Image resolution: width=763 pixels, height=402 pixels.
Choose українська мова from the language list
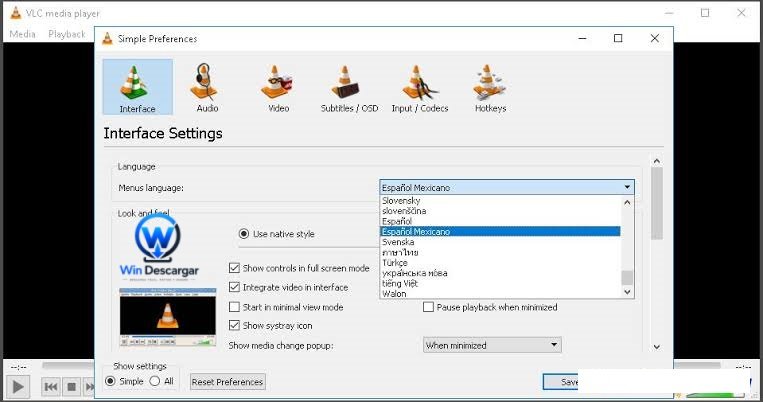click(500, 273)
